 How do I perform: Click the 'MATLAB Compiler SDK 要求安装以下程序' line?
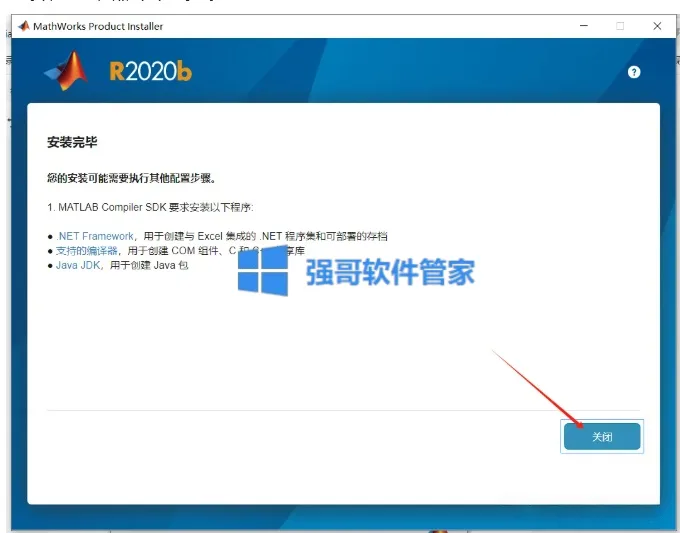point(150,207)
